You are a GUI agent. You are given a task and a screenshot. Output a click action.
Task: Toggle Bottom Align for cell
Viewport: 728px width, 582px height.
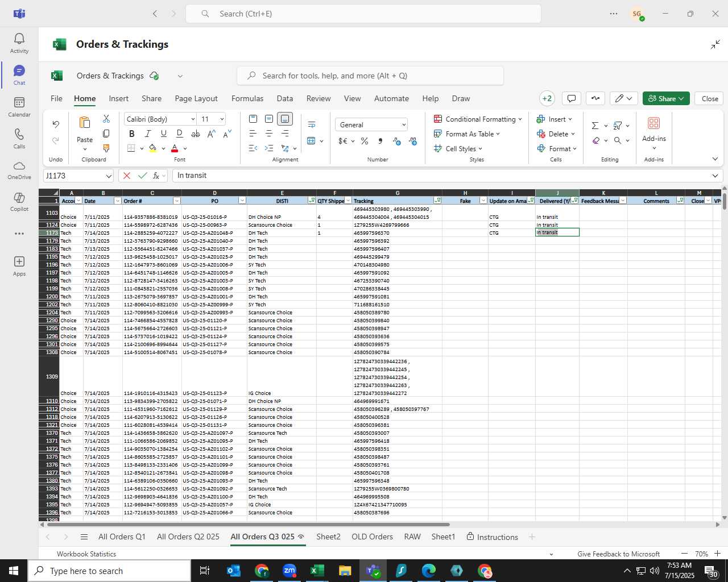click(285, 119)
